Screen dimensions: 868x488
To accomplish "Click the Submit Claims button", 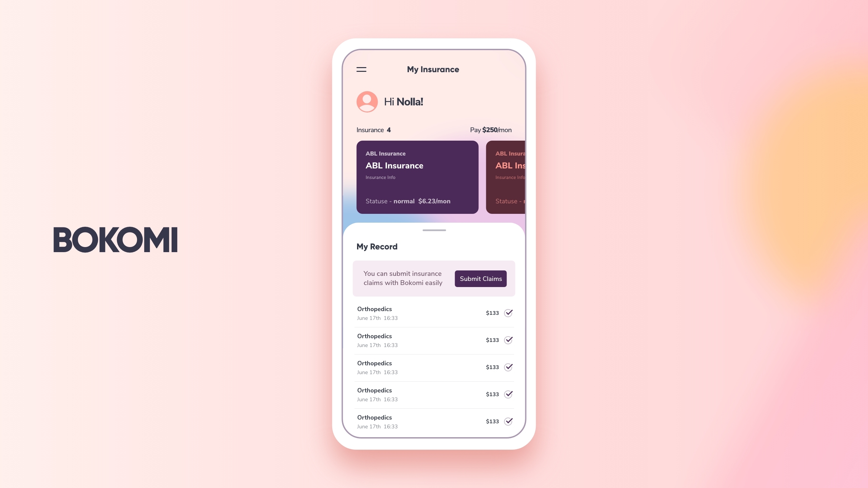I will 480,278.
